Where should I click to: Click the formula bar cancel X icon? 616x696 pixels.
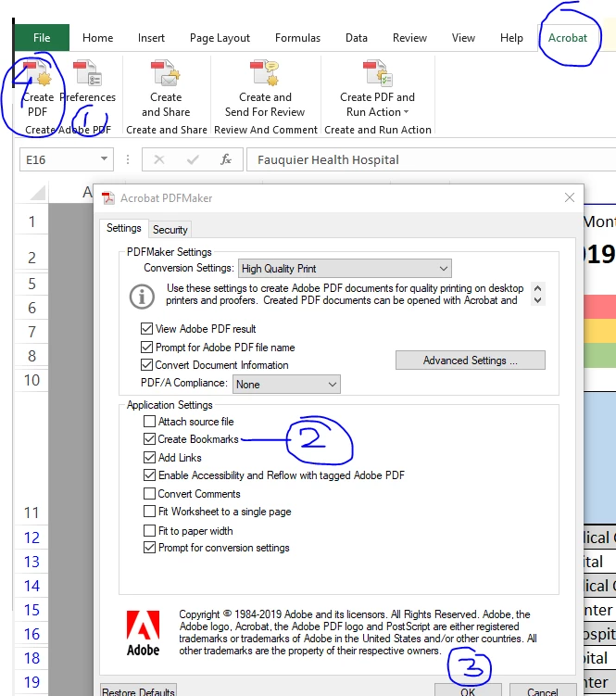point(159,159)
